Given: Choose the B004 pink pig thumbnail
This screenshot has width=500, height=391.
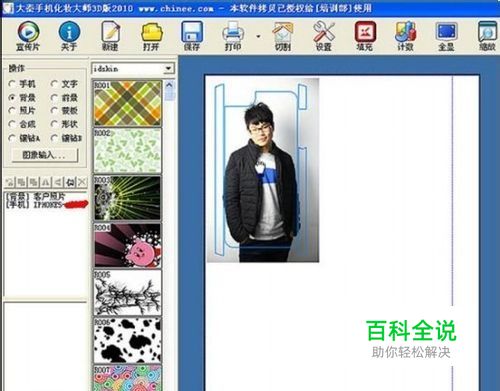Looking at the screenshot, I should 127,246.
